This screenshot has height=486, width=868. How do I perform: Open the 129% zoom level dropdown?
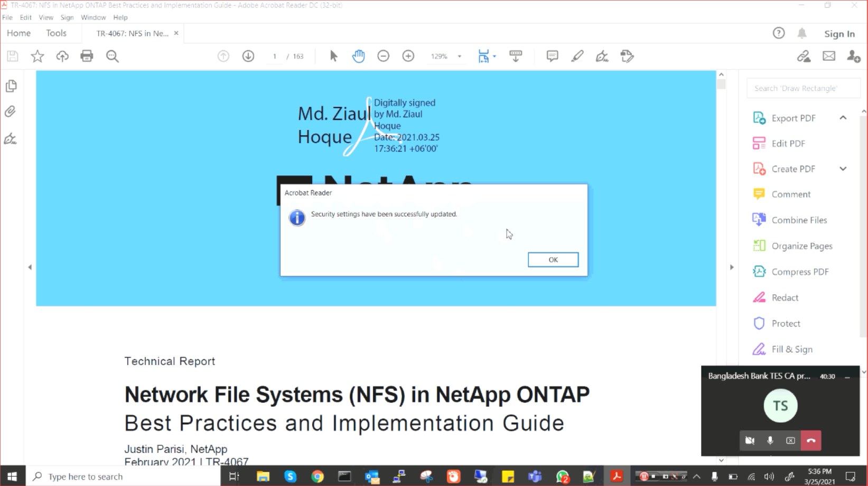(460, 56)
